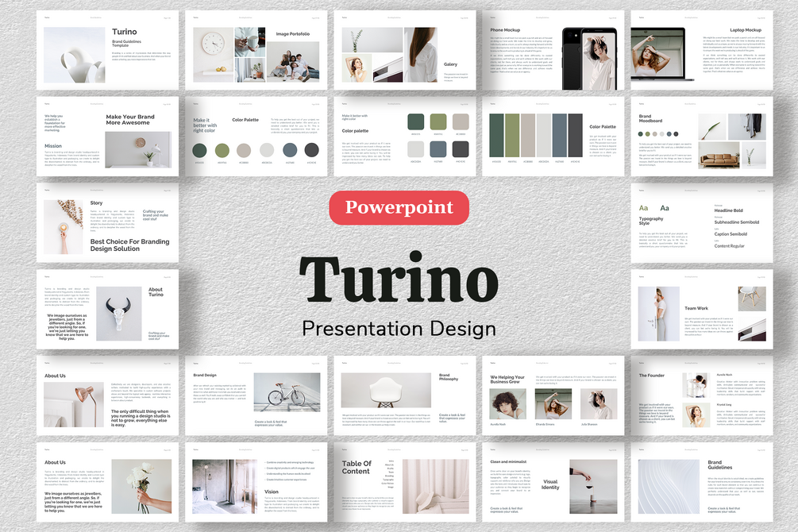Select 'We Helping Your Business Grow' slide
798x532 pixels.
(x=553, y=395)
